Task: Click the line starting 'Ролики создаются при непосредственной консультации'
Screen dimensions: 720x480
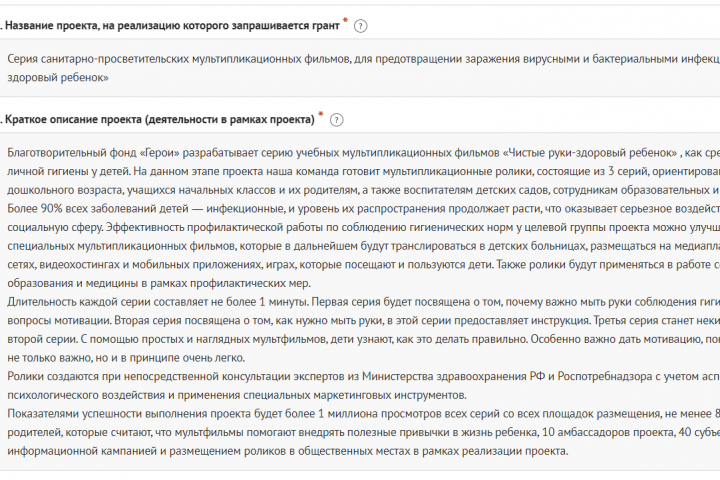Action: click(363, 376)
